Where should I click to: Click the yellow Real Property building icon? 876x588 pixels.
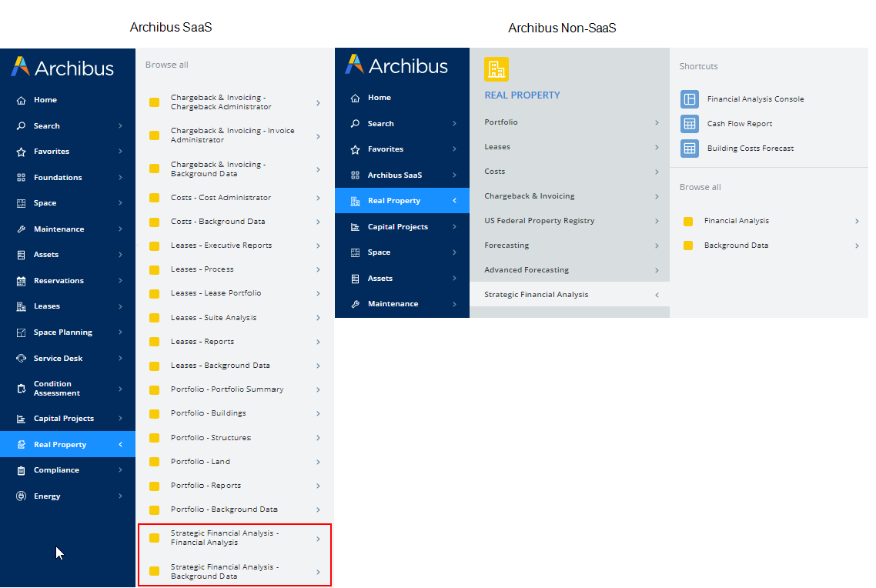point(496,69)
